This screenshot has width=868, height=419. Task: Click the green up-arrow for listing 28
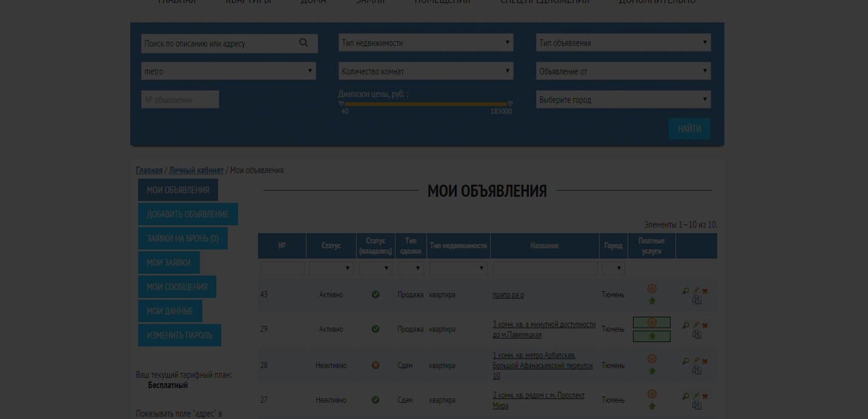click(652, 371)
